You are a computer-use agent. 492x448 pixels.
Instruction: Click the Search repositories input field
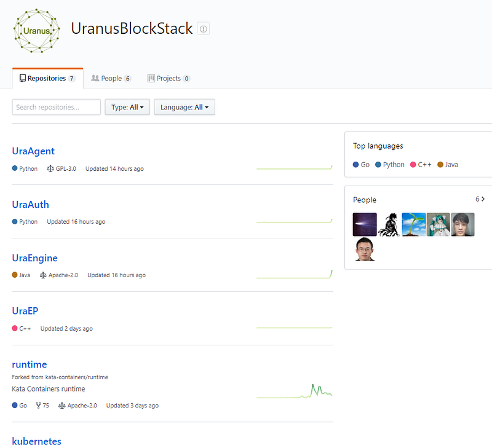click(57, 107)
